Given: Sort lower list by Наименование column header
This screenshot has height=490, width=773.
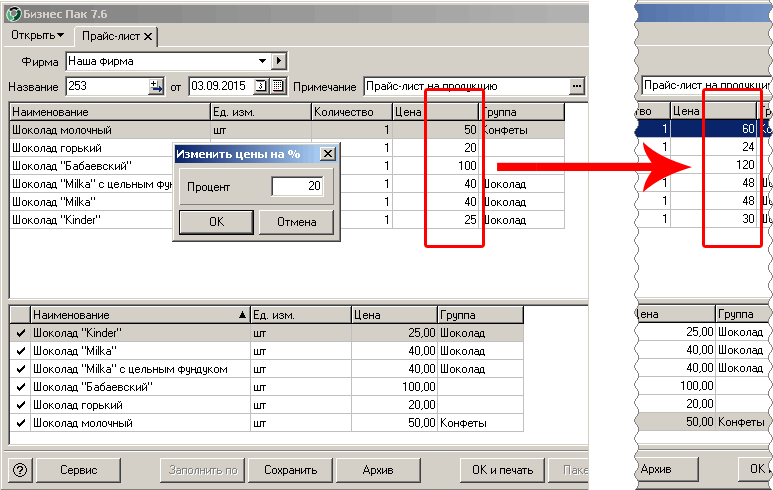Looking at the screenshot, I should click(138, 314).
